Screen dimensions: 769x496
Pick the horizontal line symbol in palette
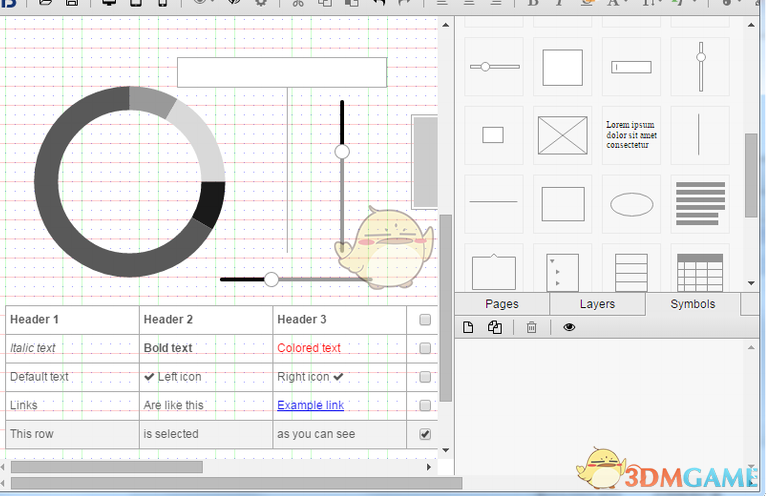(493, 202)
